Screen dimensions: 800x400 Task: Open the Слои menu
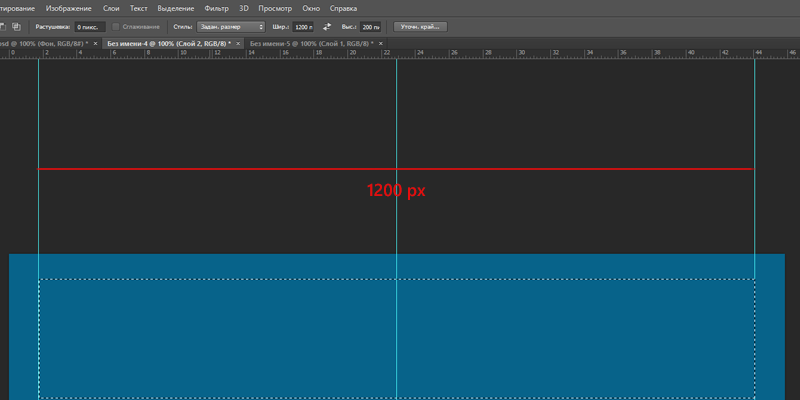(111, 8)
